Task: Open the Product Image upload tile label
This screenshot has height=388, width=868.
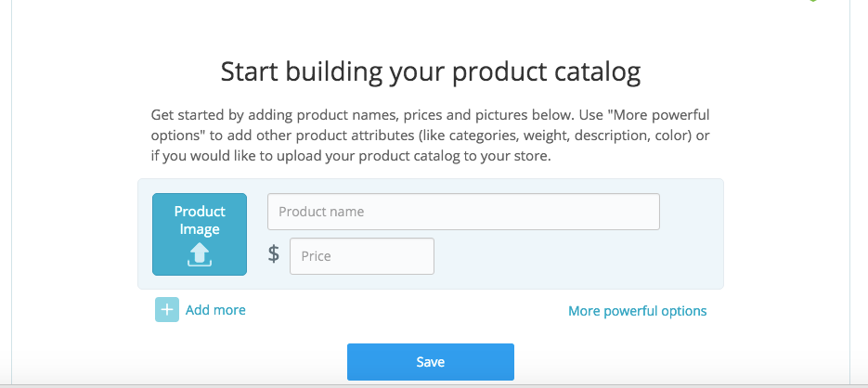Action: tap(200, 220)
